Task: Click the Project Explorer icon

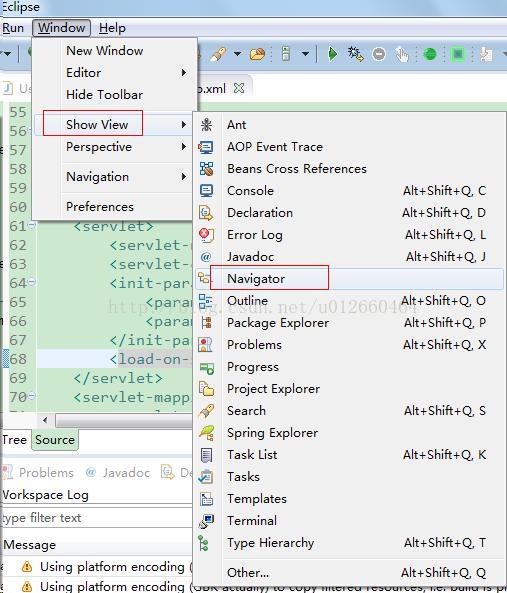Action: pyautogui.click(x=206, y=388)
